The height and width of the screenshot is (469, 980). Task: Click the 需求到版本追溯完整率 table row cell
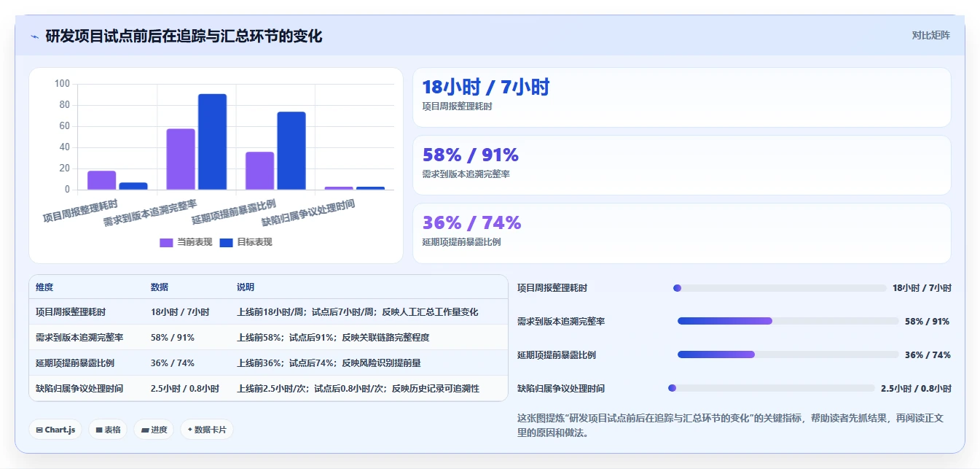coord(79,337)
